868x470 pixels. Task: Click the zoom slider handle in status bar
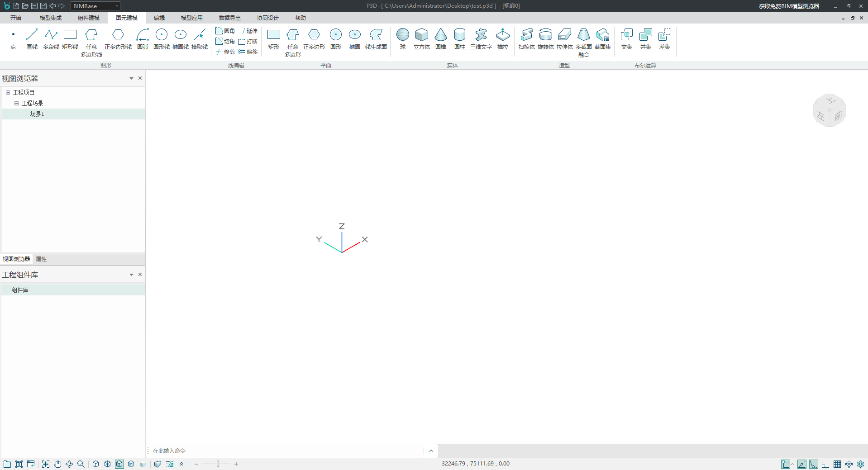point(218,464)
